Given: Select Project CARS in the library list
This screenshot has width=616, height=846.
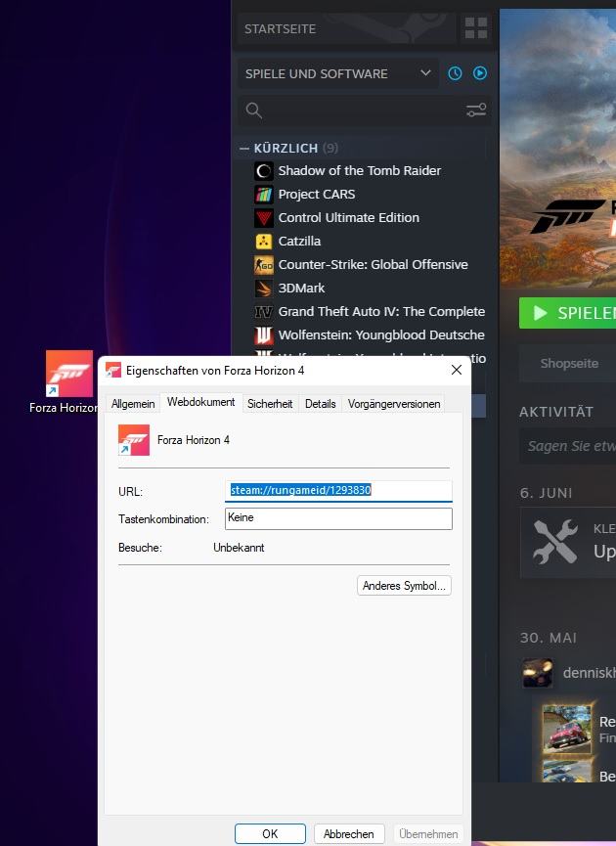Looking at the screenshot, I should (317, 195).
